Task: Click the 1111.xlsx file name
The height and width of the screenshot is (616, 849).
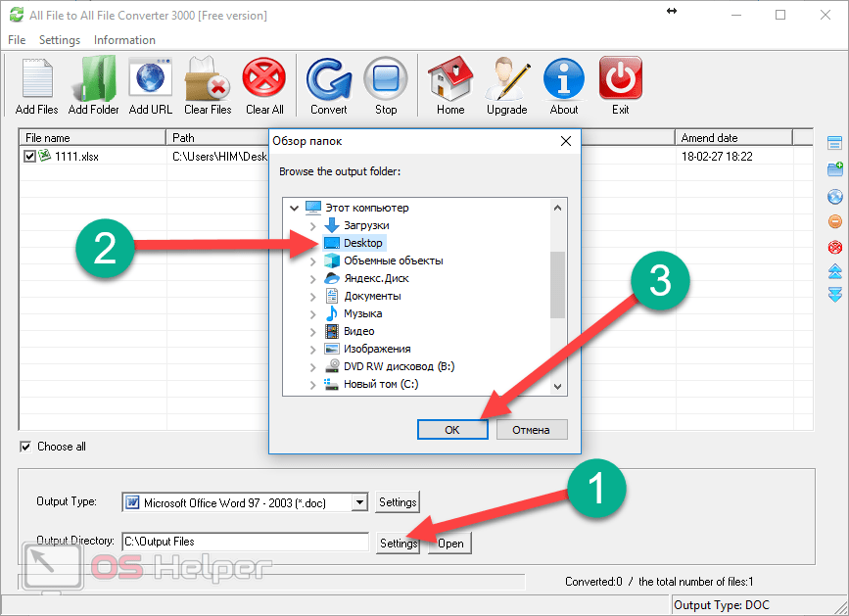Action: 77,157
